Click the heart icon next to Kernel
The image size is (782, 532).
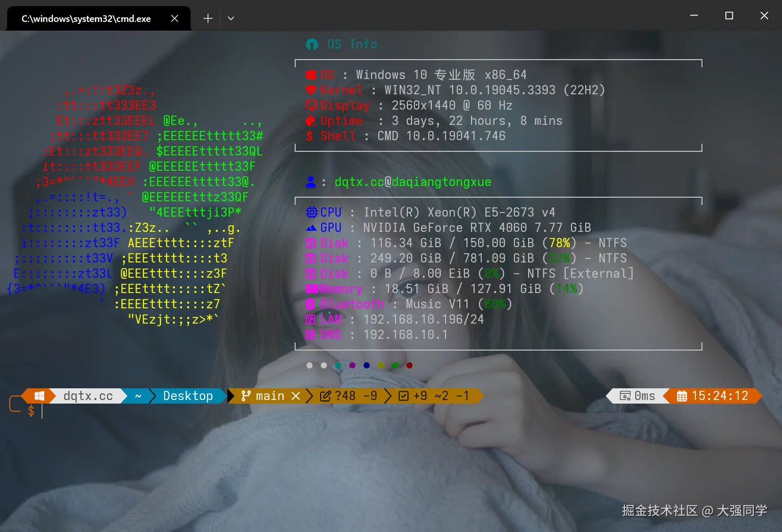311,90
